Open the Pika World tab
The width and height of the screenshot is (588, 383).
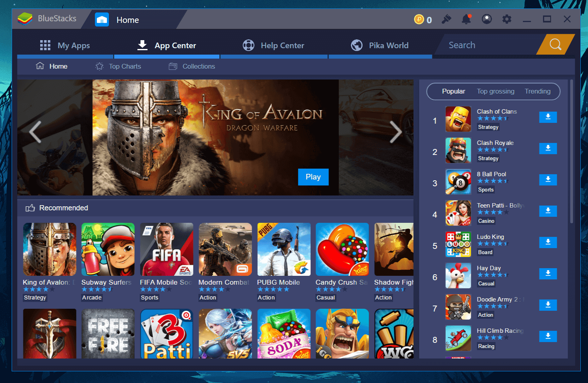380,45
